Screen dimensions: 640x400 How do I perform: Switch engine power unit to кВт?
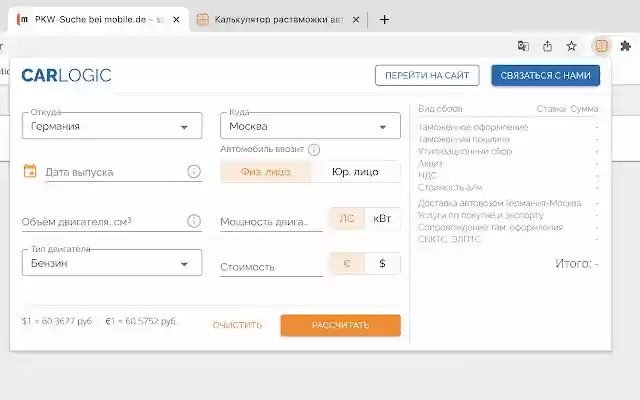382,218
